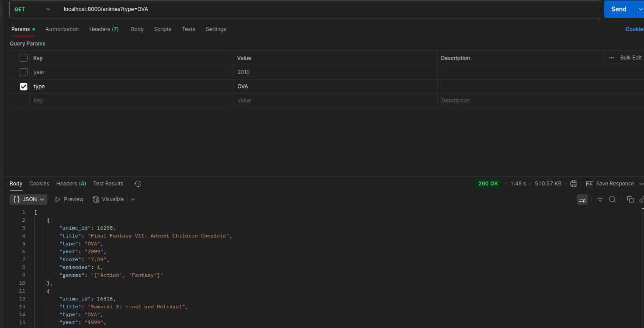Click the "score": "7.89" line
Screen dimensions: 644x328
84,259
